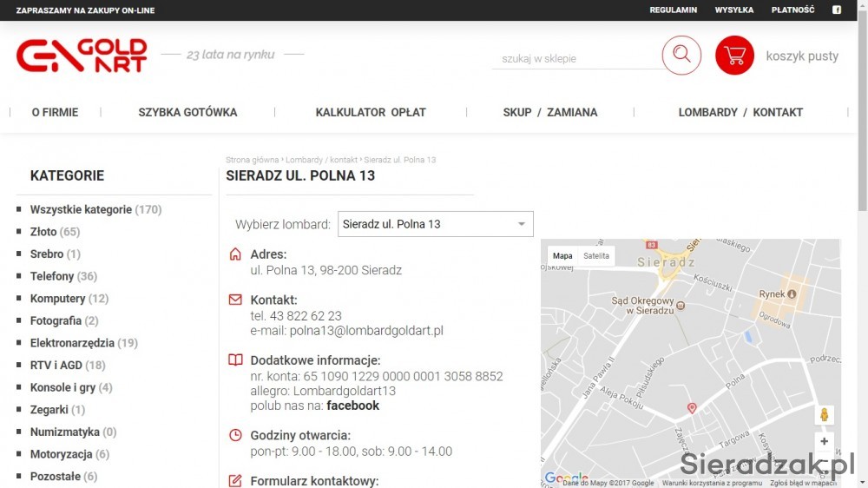Open REGULAMIN link in top bar

(674, 10)
